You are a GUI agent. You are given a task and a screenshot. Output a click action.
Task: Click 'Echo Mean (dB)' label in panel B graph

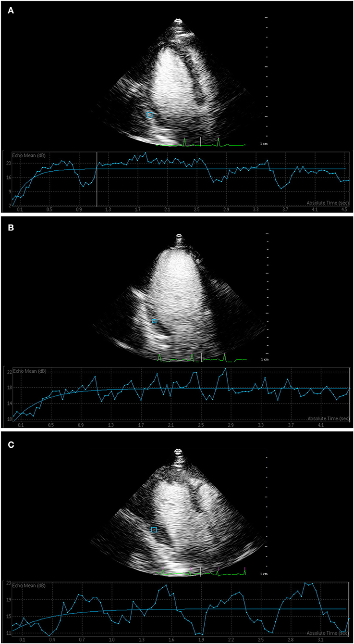coord(29,370)
